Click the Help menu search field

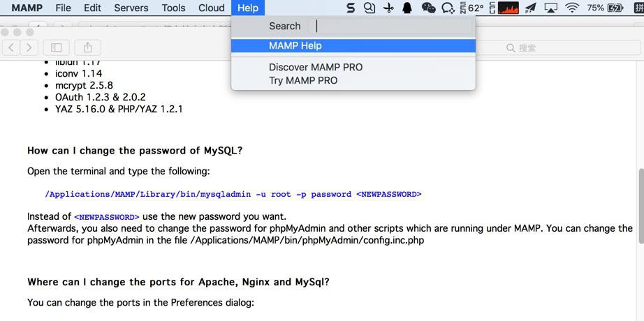(x=391, y=26)
